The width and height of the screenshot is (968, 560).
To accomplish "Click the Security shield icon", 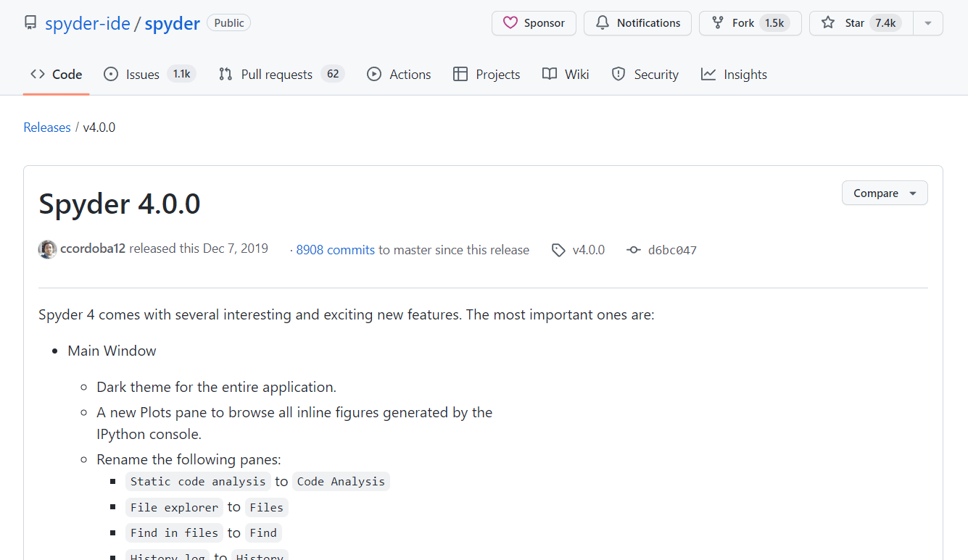I will 619,74.
